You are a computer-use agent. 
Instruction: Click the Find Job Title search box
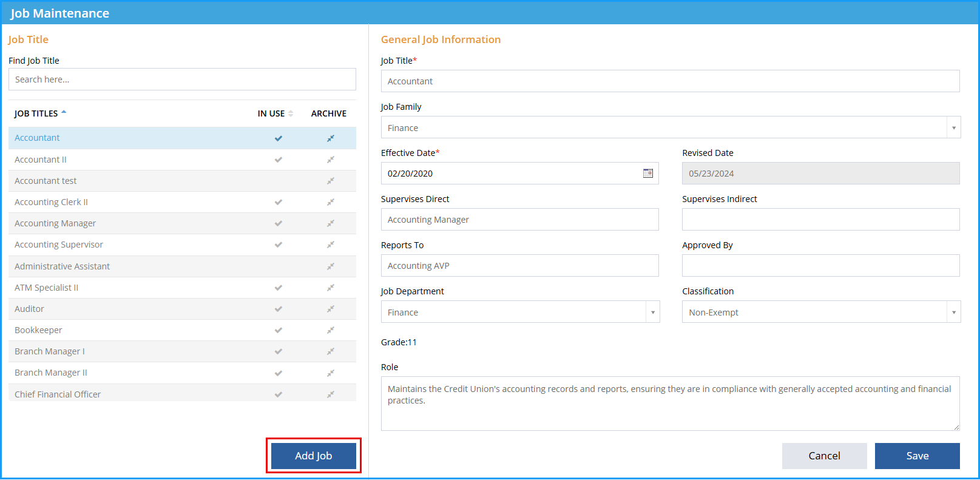tap(182, 79)
